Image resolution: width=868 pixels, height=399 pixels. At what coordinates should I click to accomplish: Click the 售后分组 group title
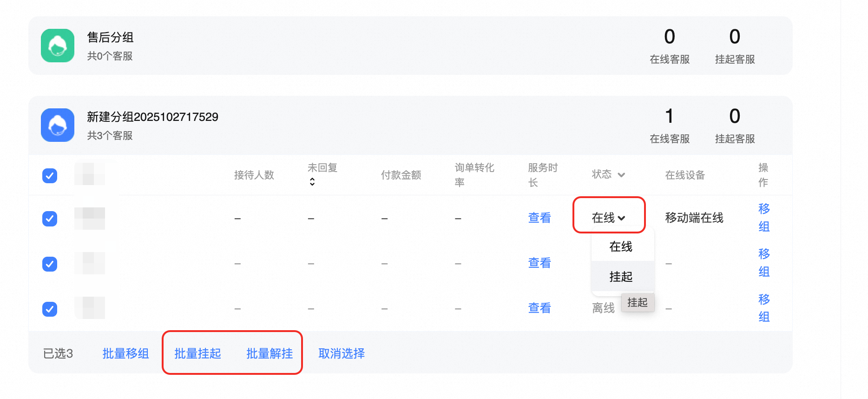110,37
